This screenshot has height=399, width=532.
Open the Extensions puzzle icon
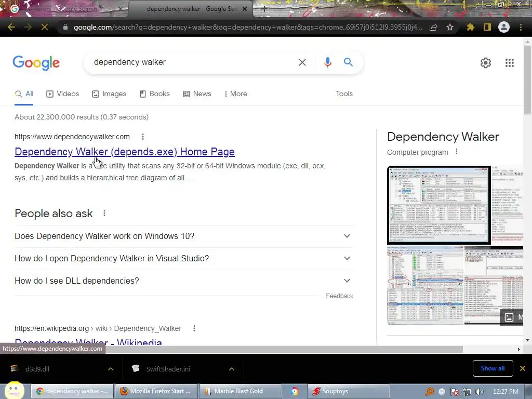click(x=470, y=27)
